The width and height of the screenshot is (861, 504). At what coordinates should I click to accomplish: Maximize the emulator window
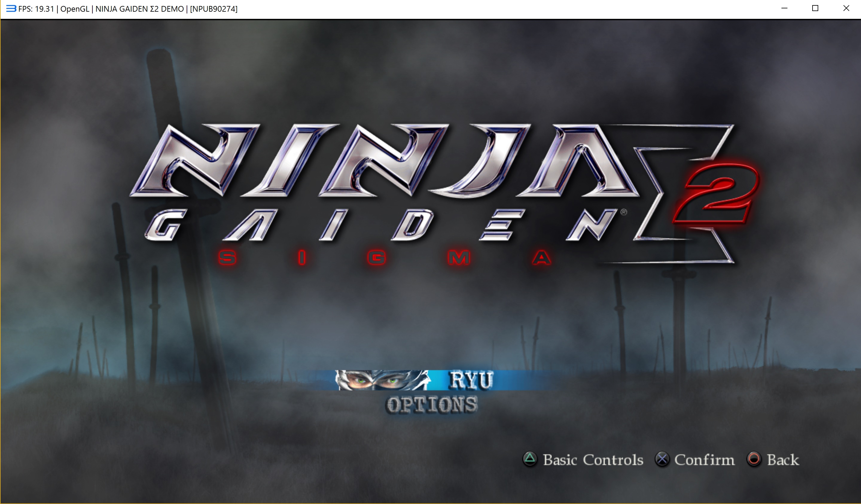[815, 8]
